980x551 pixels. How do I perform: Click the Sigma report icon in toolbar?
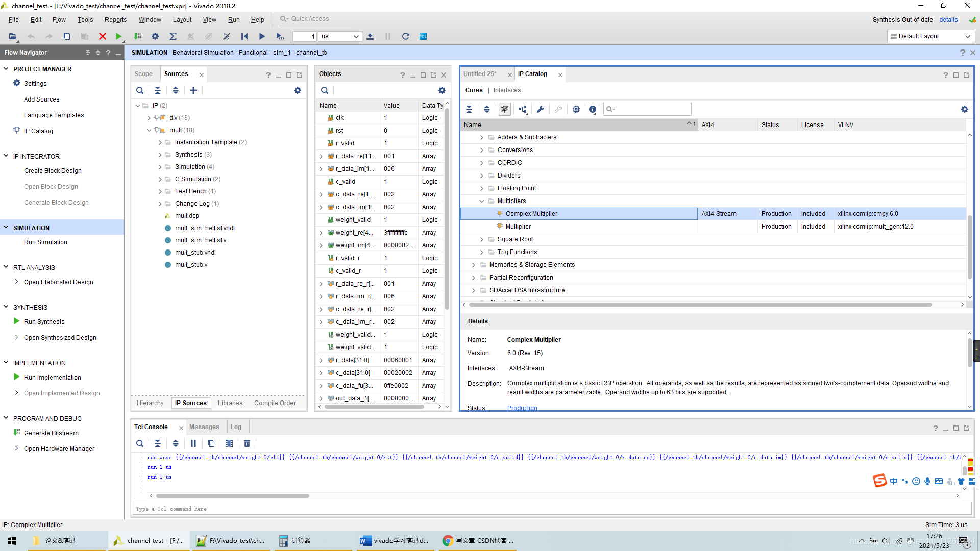(173, 36)
